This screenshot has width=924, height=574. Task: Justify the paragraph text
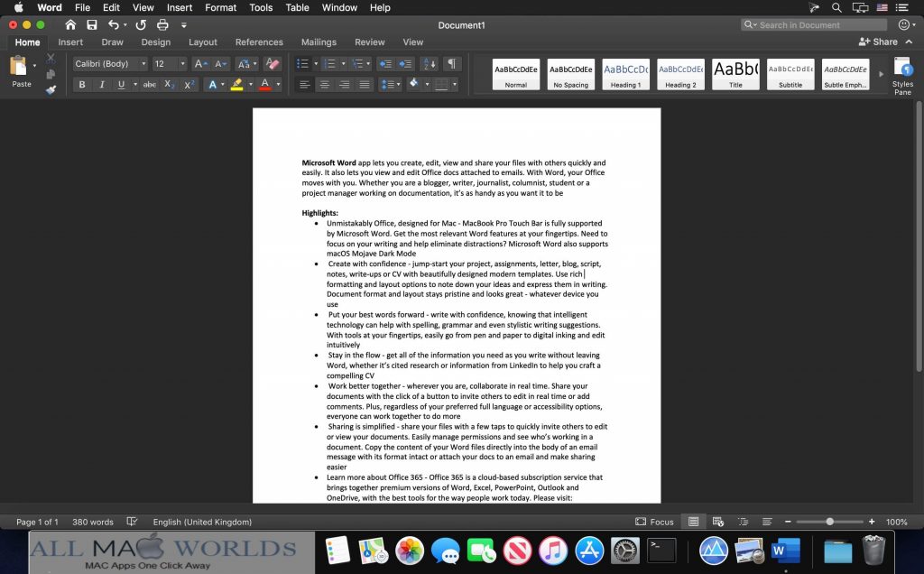(365, 84)
